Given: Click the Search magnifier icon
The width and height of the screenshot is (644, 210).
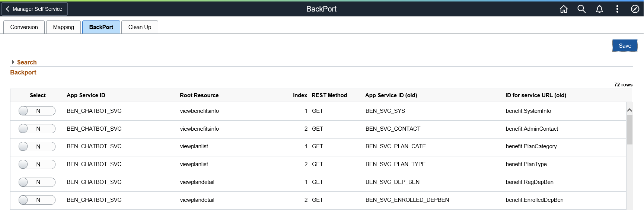Looking at the screenshot, I should pos(581,9).
